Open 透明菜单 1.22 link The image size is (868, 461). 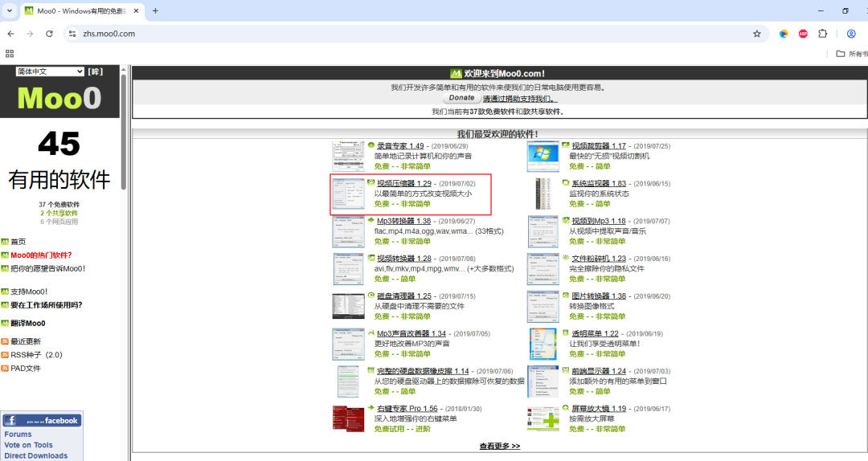click(595, 334)
